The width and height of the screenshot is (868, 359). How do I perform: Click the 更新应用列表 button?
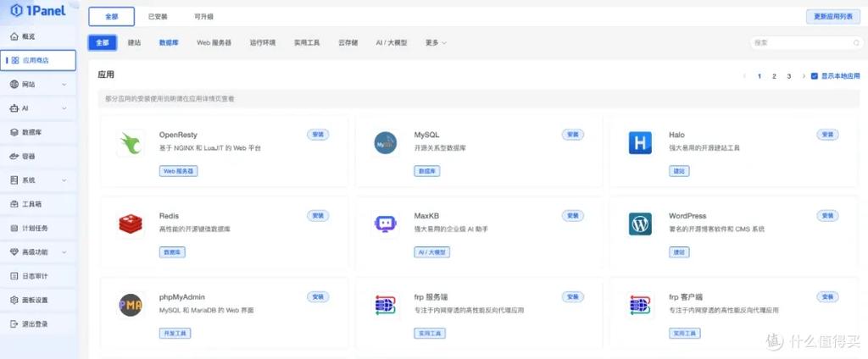coord(833,17)
